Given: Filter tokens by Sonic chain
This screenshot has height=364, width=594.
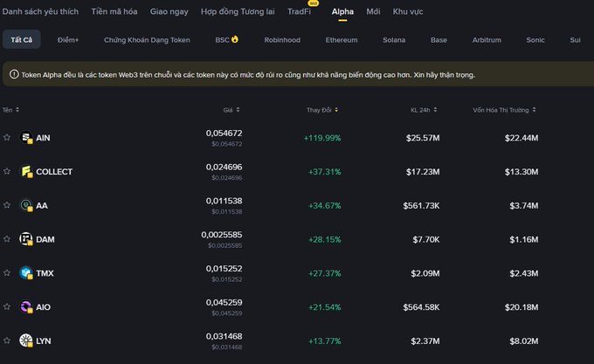Looking at the screenshot, I should click(535, 40).
